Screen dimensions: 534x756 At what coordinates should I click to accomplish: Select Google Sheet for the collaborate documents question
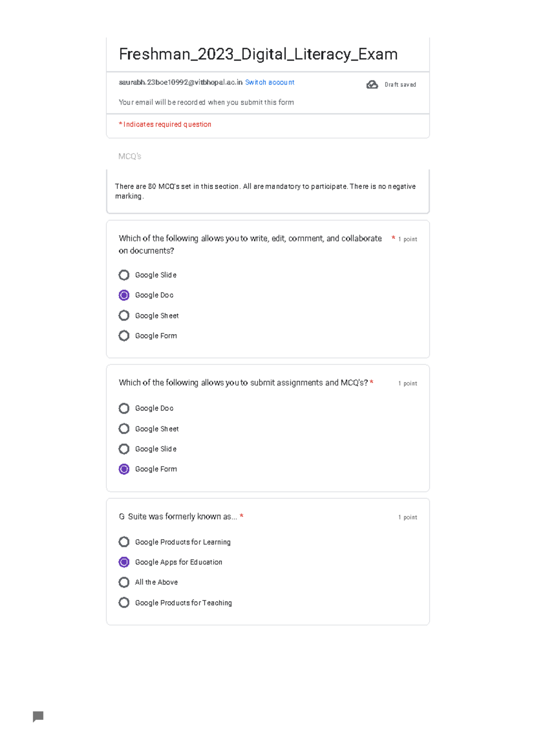[x=124, y=315]
